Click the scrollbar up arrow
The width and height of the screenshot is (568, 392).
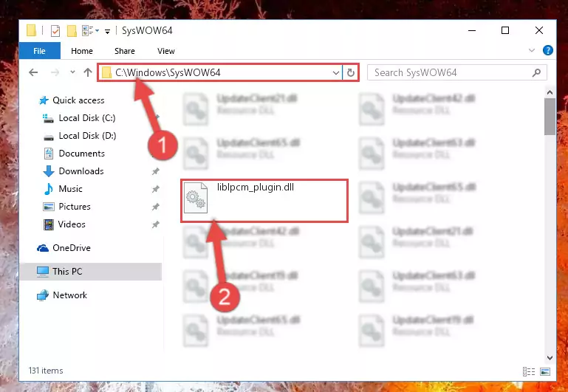[550, 93]
